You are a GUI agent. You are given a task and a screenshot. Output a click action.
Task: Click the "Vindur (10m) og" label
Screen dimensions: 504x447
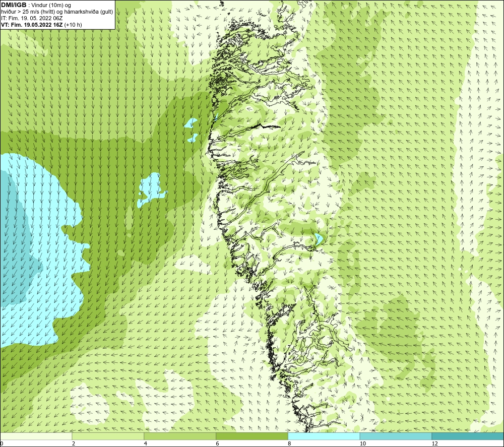(51, 5)
